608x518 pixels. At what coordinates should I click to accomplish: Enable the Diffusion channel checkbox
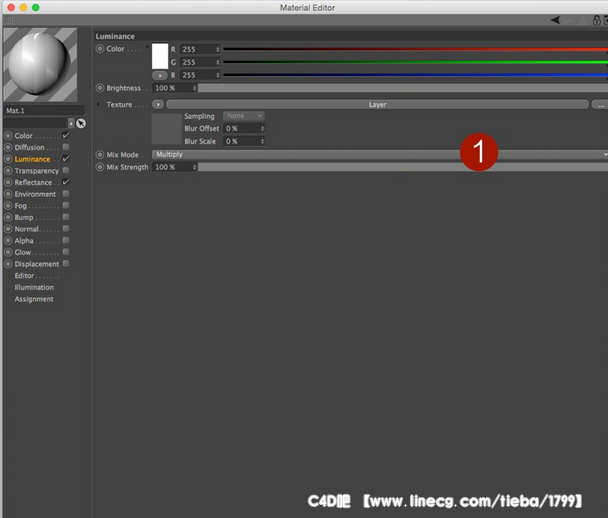[66, 147]
